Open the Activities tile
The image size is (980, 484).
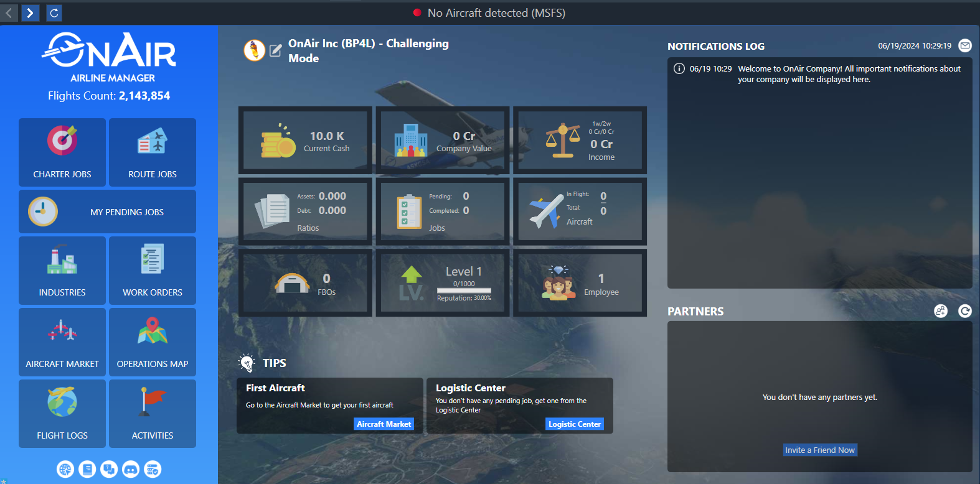(x=153, y=414)
